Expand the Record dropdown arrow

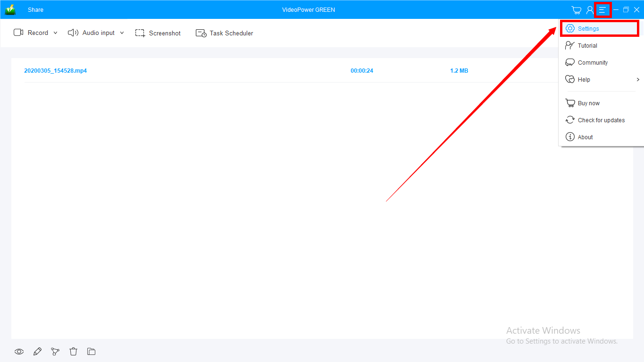coord(55,33)
